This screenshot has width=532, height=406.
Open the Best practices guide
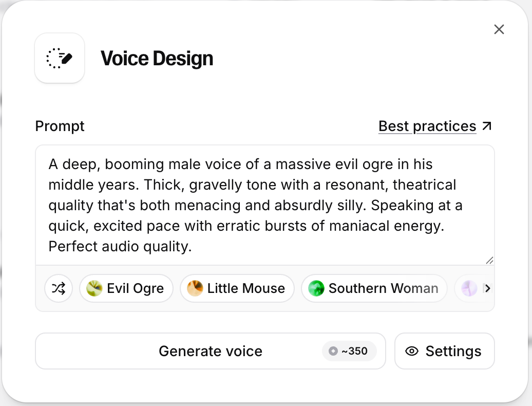click(427, 125)
